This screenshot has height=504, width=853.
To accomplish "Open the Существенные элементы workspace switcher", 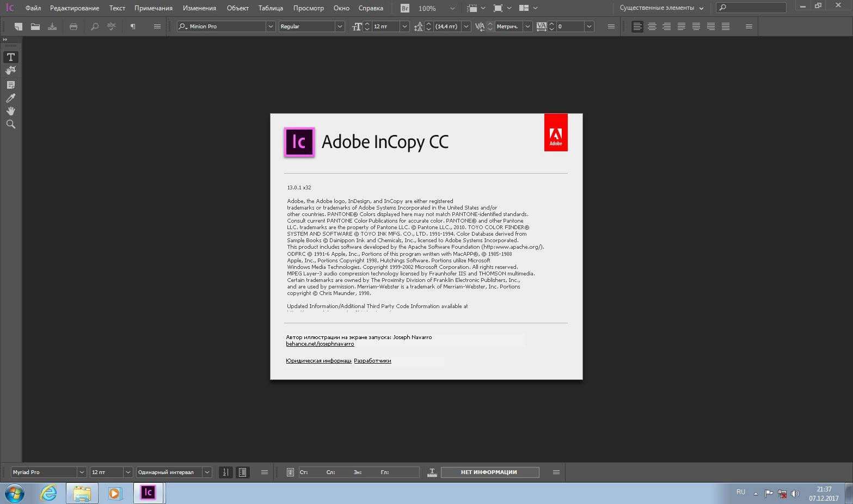I will tap(661, 8).
